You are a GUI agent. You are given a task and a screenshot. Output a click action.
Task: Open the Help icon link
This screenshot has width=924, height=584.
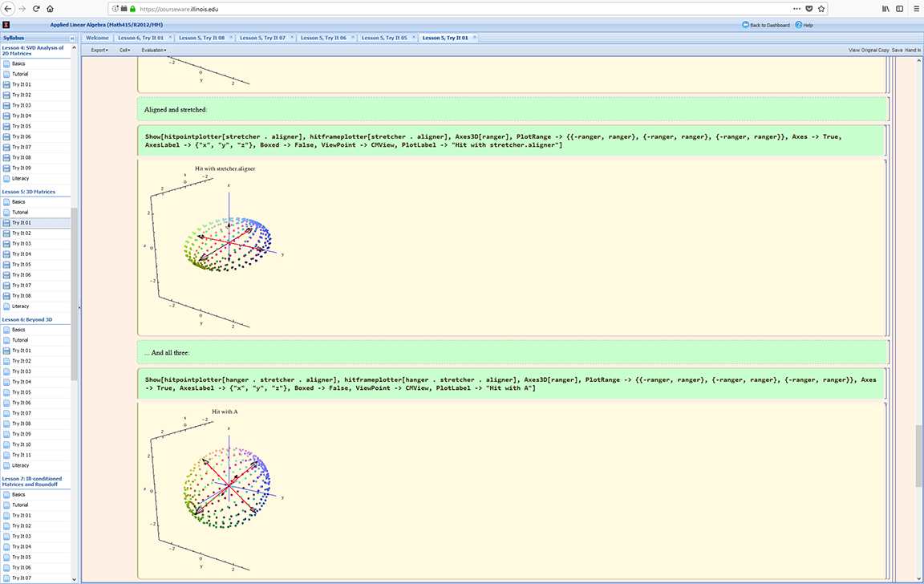(x=804, y=25)
